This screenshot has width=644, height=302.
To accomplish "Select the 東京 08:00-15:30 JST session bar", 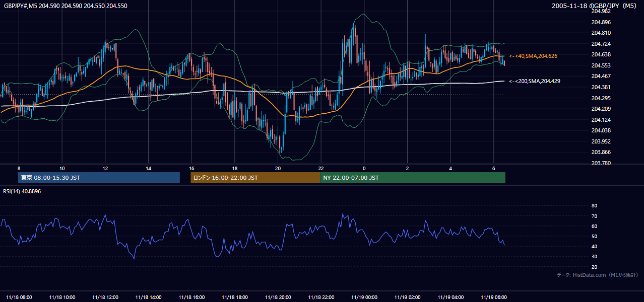I will pos(99,178).
